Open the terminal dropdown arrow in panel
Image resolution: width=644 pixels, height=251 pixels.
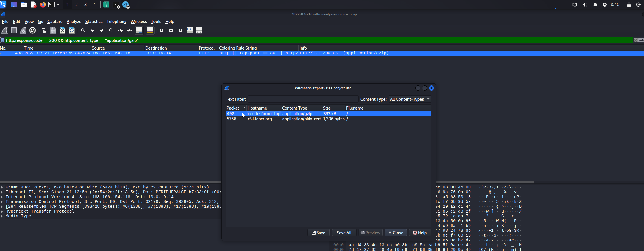[x=58, y=5]
